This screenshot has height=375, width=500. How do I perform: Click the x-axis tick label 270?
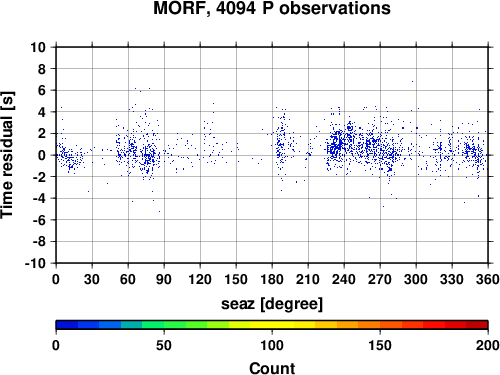pos(380,279)
